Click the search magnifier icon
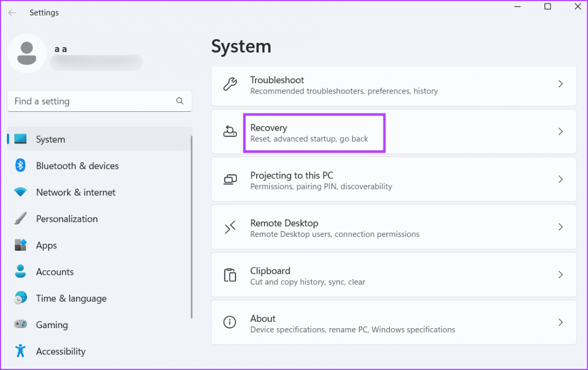The width and height of the screenshot is (588, 370). pos(180,102)
